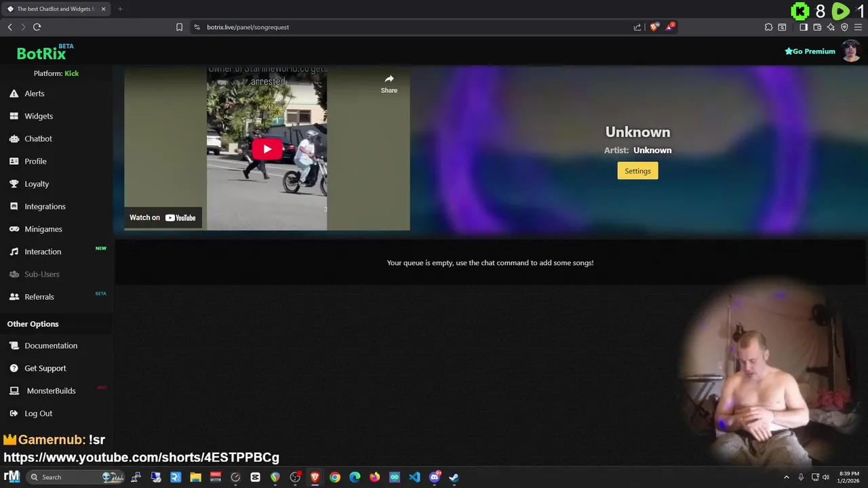The width and height of the screenshot is (868, 488).
Task: Open the Windows Start menu
Action: 12,476
